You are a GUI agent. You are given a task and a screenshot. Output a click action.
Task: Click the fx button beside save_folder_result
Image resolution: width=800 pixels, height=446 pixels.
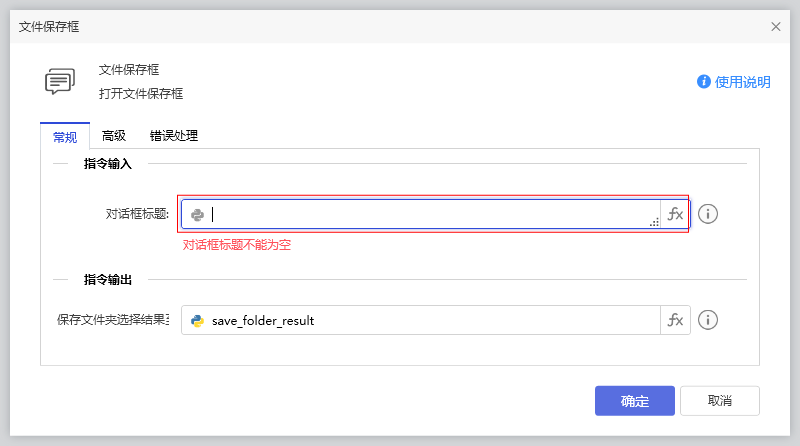tap(675, 320)
